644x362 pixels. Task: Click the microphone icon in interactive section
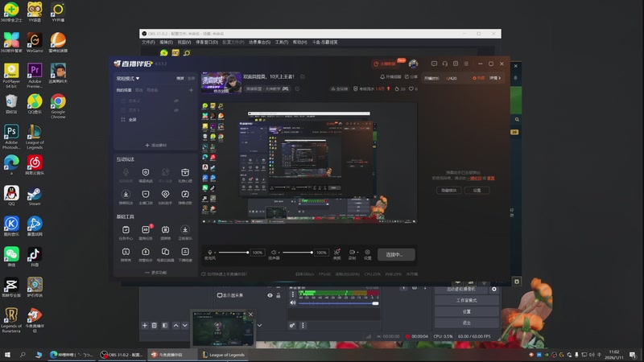click(x=126, y=172)
